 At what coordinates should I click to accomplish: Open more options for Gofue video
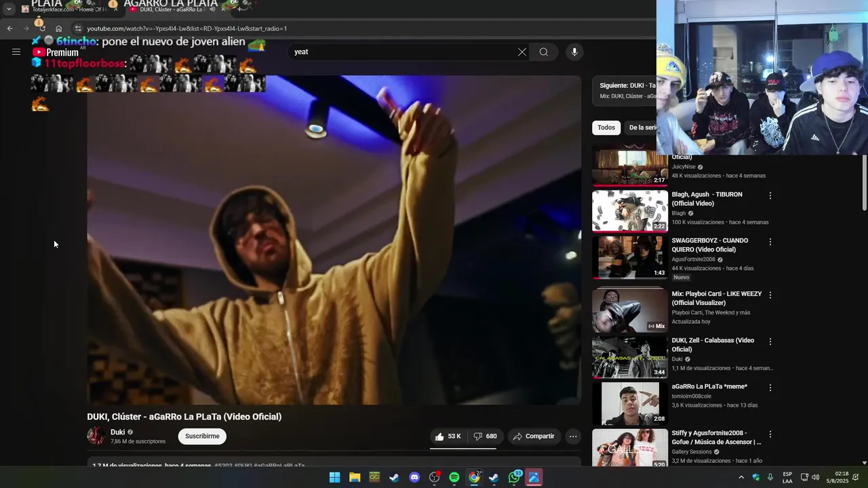click(x=770, y=434)
